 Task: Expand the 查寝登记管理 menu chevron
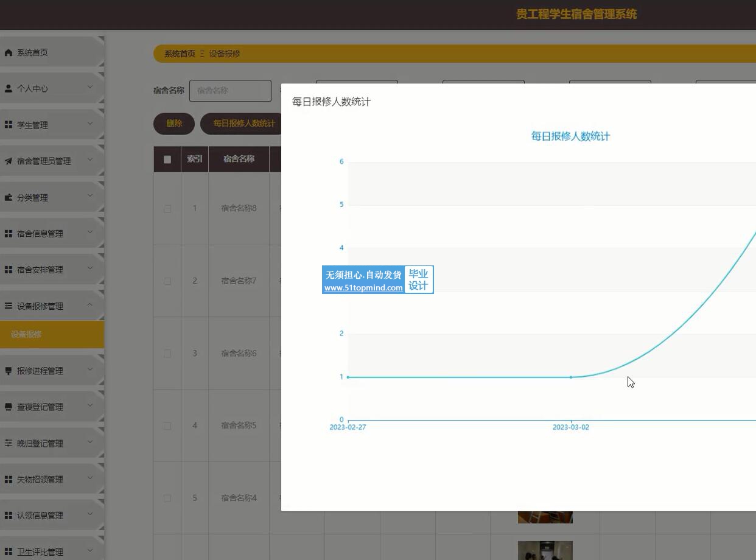[x=90, y=405]
